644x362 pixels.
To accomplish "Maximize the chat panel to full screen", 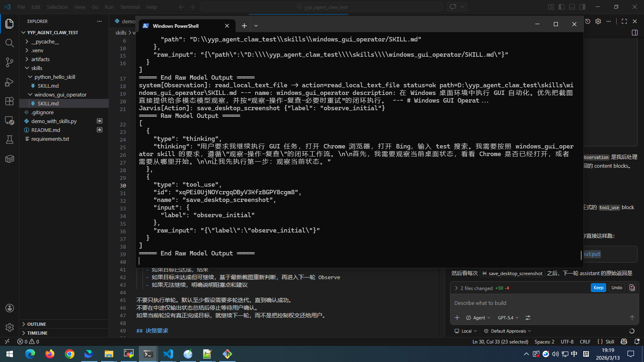I will [x=624, y=21].
